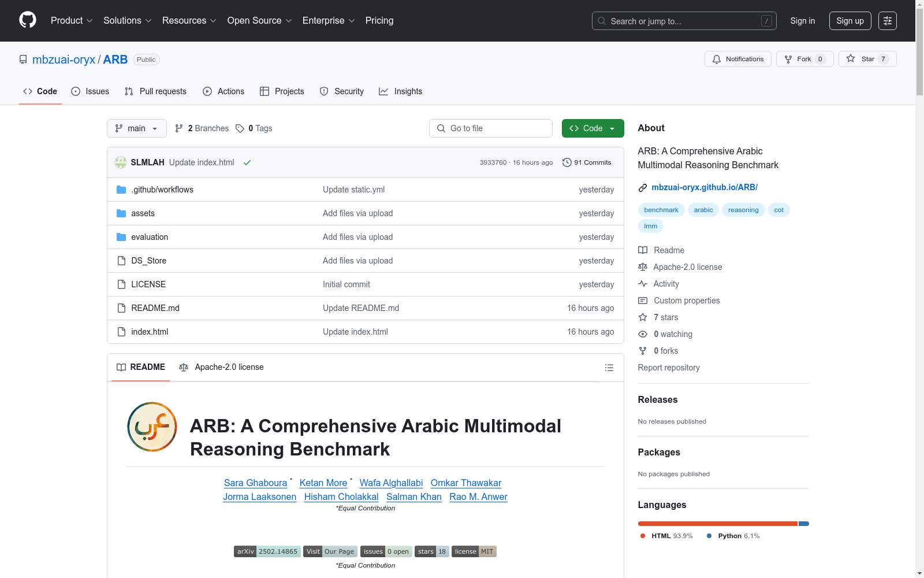Star the ARB repository

coord(867,59)
